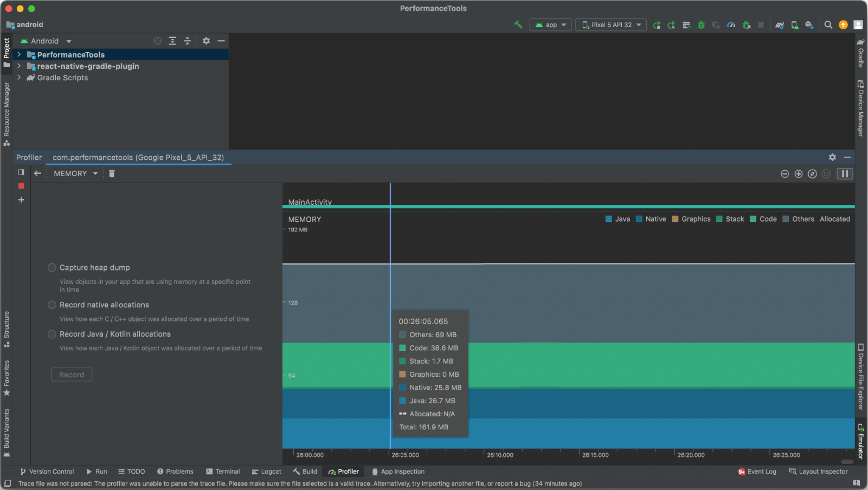Open the Device File Explorer side panel
The height and width of the screenshot is (490, 868).
coord(860,377)
